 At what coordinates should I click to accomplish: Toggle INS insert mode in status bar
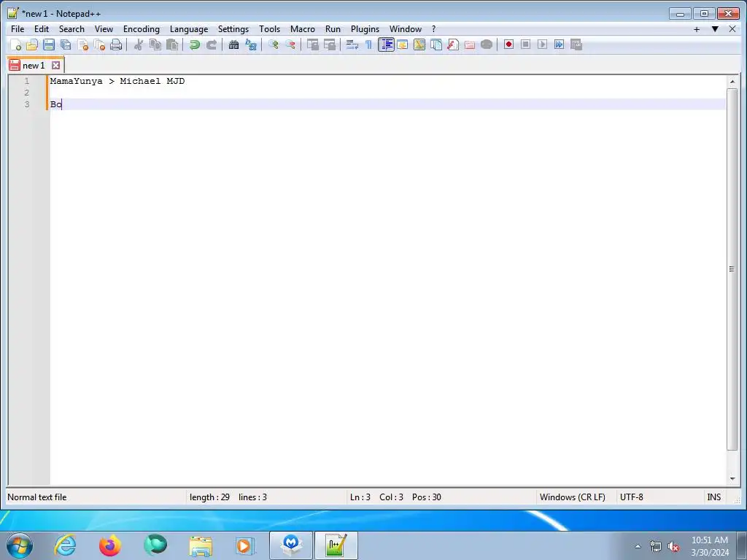coord(713,497)
